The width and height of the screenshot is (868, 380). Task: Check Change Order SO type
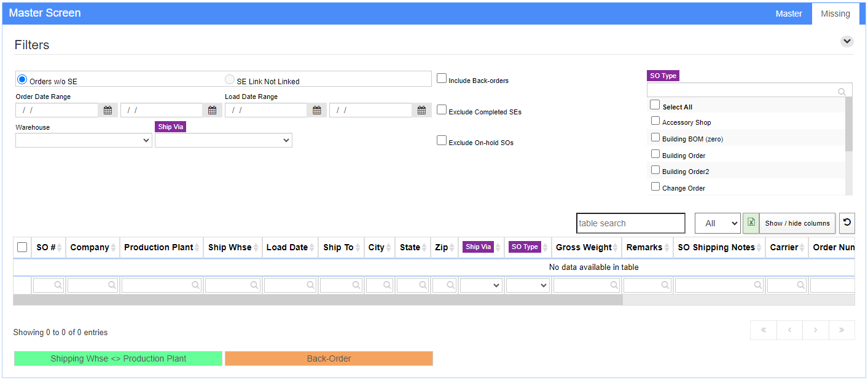click(655, 187)
